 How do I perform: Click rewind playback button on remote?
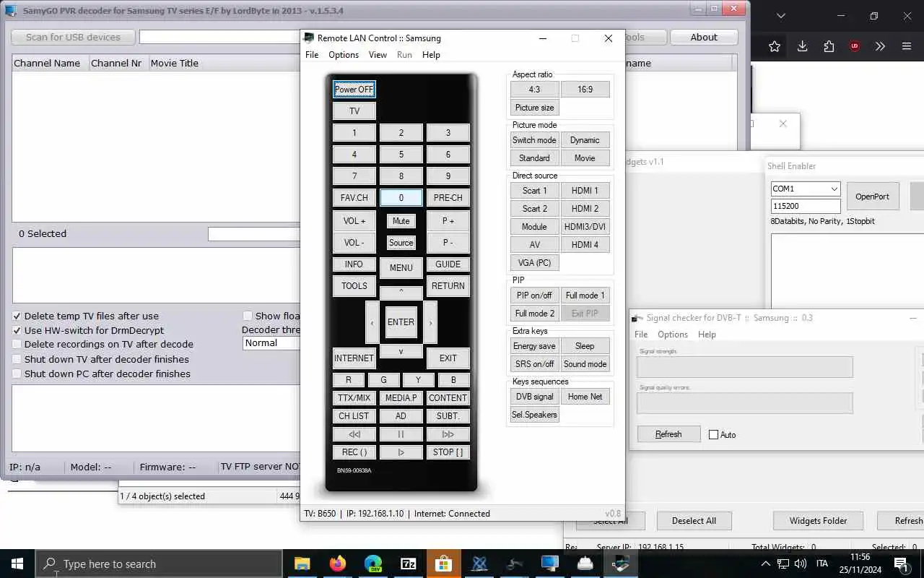point(354,434)
